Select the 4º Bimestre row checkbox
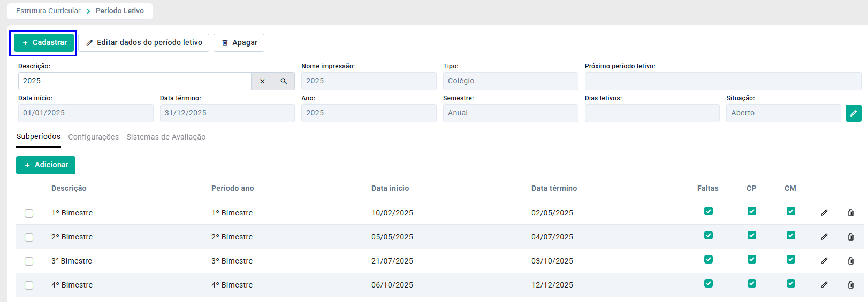The height and width of the screenshot is (302, 868). [29, 285]
